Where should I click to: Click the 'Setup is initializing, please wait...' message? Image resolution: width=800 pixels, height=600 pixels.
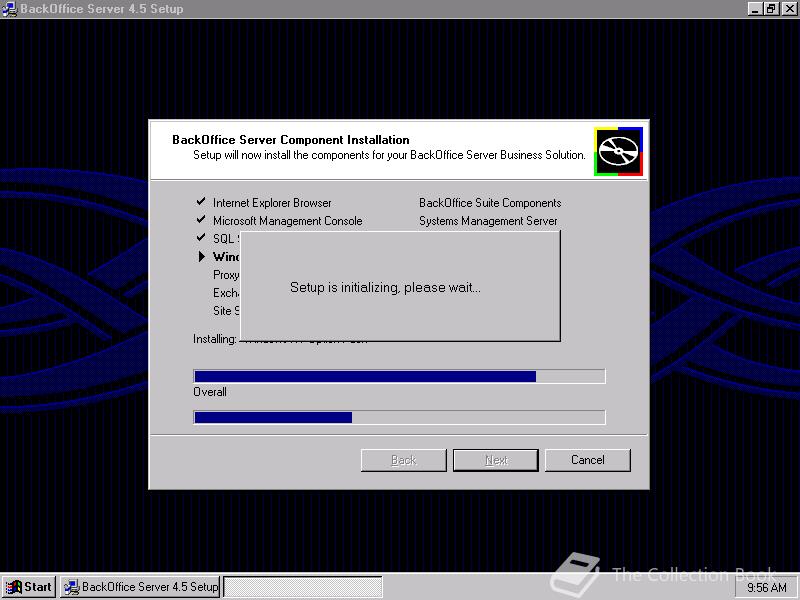[385, 288]
